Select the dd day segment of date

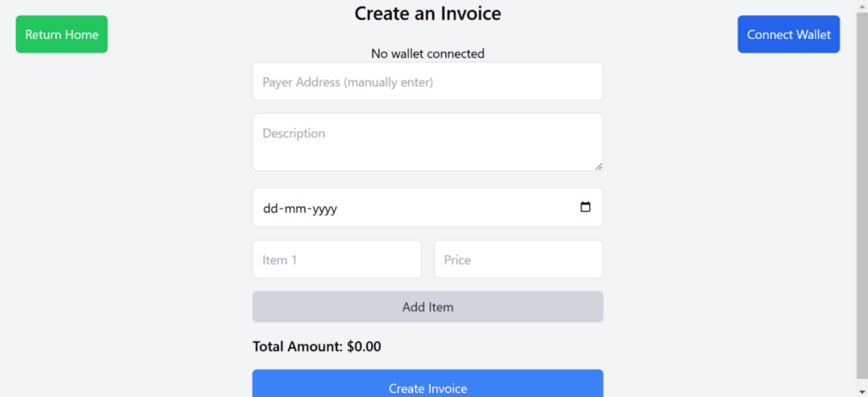[x=271, y=209]
